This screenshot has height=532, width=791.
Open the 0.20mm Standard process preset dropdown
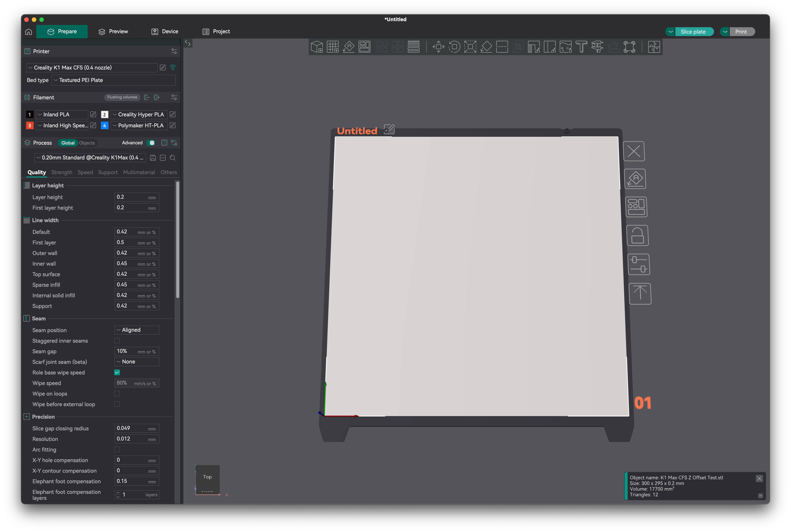pyautogui.click(x=90, y=158)
